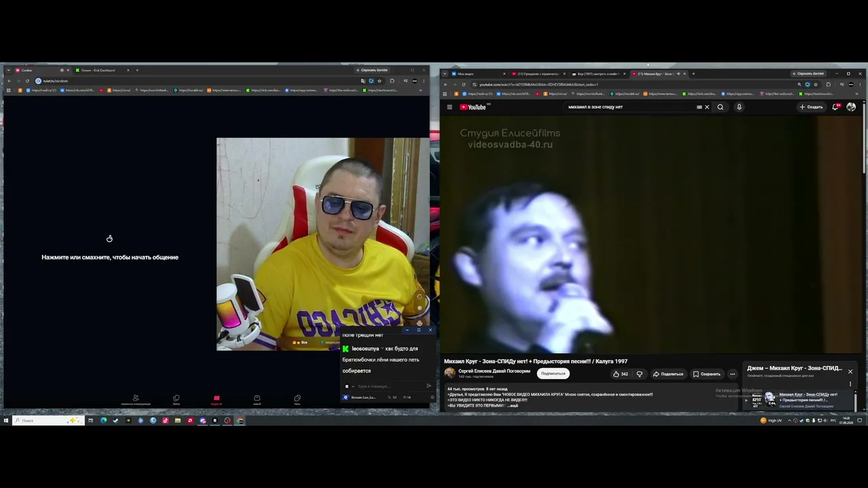The height and width of the screenshot is (488, 868).
Task: Click the text Нажмите или смахните to start chatting
Action: 110,258
